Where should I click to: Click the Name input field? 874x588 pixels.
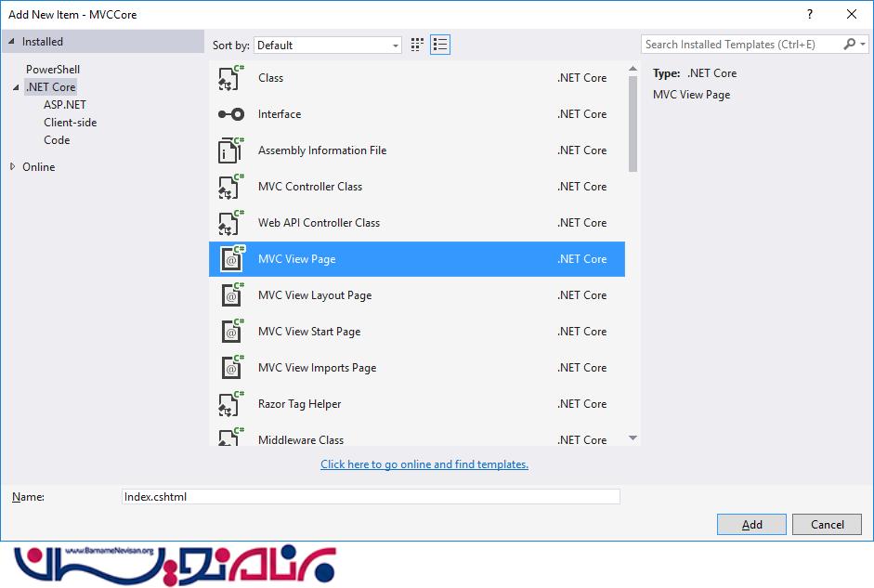[x=371, y=497]
